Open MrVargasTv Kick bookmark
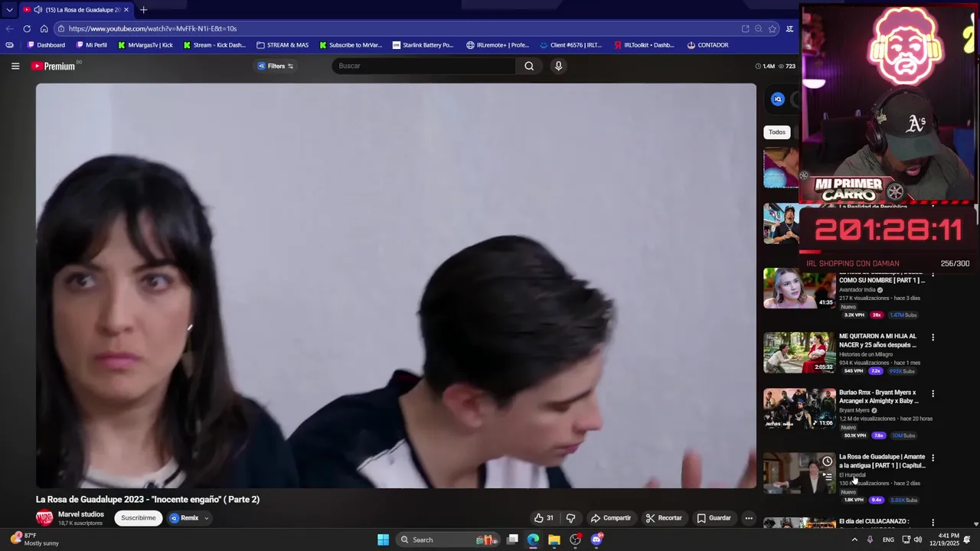 145,45
